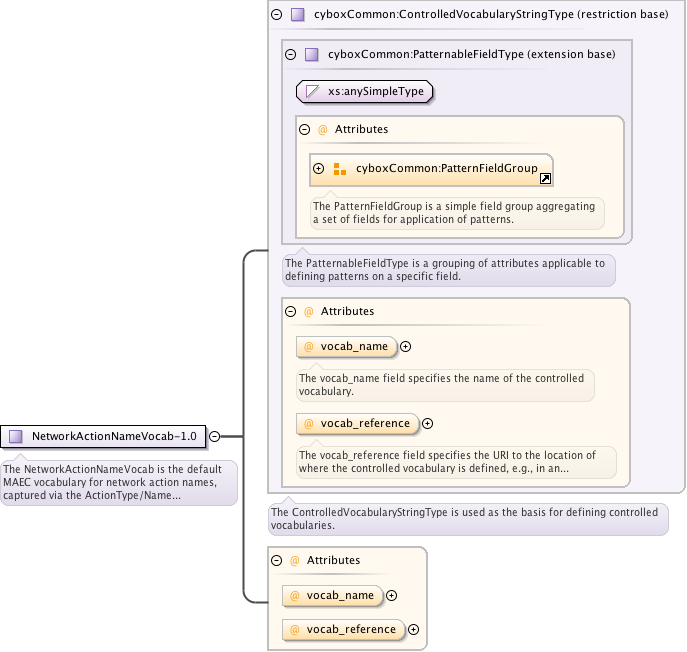Click the purple square icon beside NetworkActionNameVocab-1.0
This screenshot has width=687, height=652.
(x=16, y=436)
